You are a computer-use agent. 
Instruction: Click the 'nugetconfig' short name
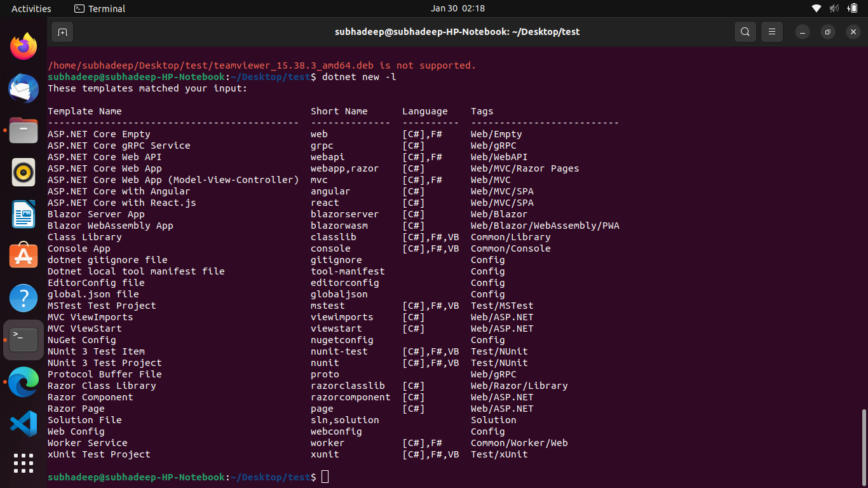[342, 340]
